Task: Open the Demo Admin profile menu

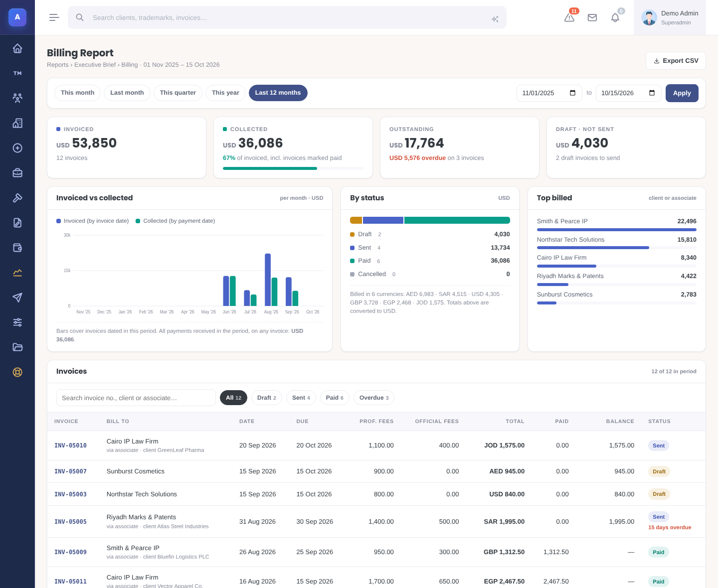Action: coord(670,17)
